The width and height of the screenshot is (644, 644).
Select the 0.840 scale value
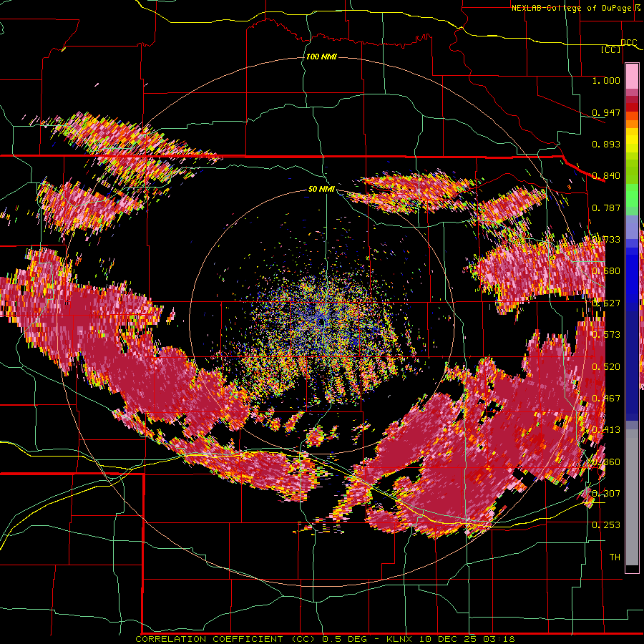606,176
